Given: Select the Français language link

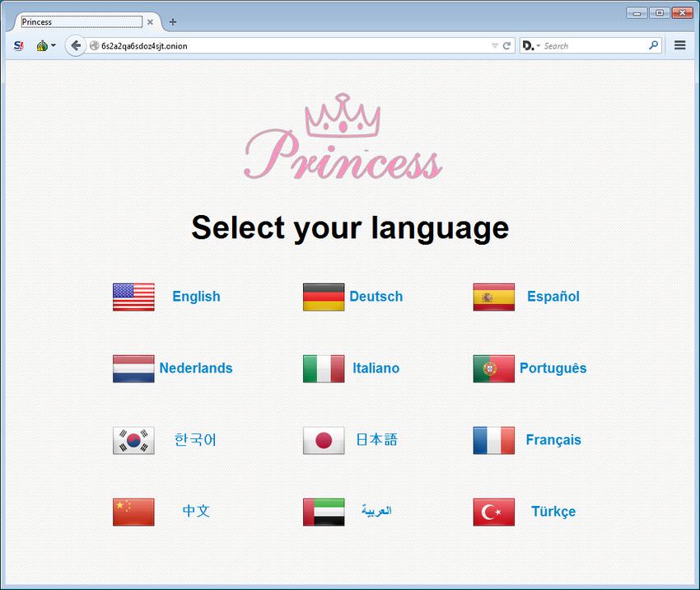Looking at the screenshot, I should coord(553,440).
